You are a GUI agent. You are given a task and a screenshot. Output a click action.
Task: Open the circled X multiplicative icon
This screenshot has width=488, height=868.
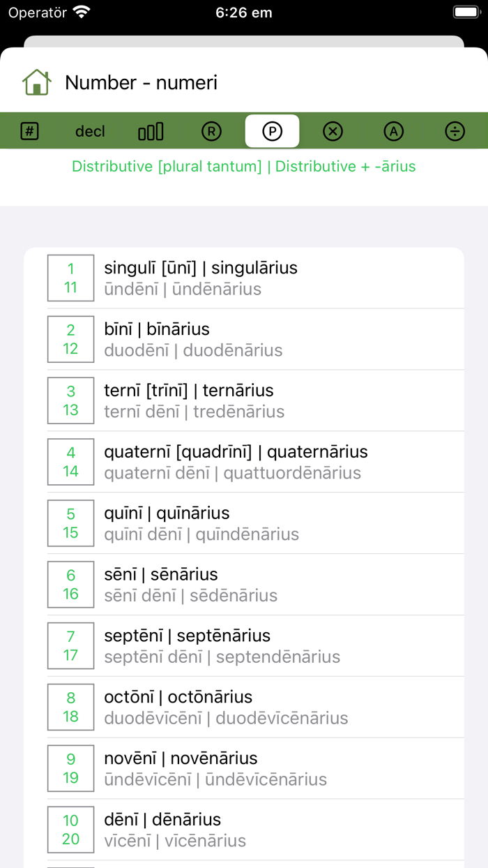coord(333,131)
